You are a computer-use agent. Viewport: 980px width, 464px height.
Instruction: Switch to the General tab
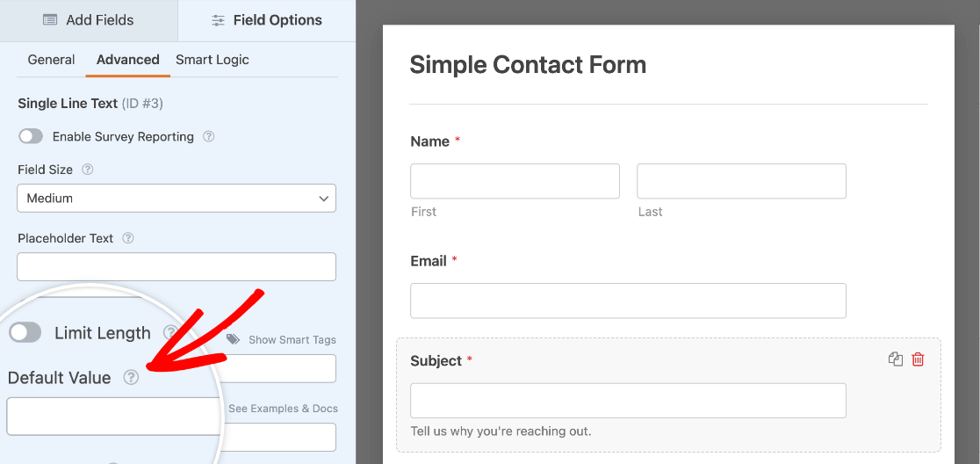pyautogui.click(x=51, y=60)
